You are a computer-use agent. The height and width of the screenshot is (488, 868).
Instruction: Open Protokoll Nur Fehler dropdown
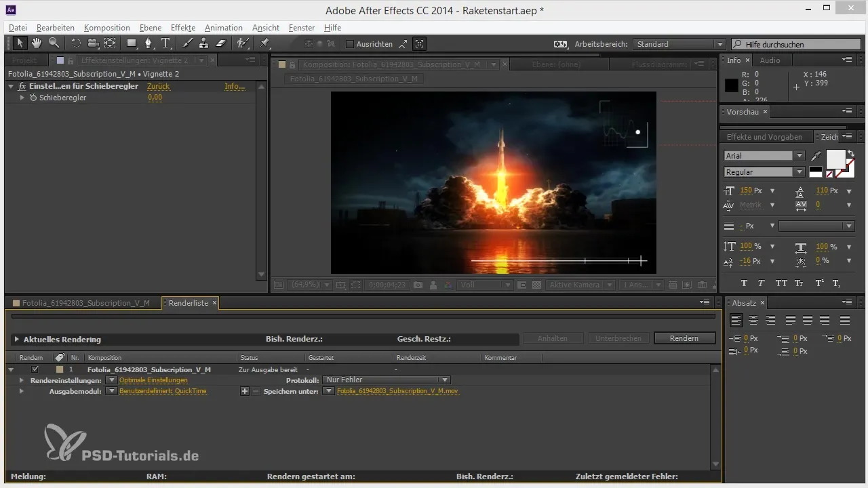click(387, 380)
